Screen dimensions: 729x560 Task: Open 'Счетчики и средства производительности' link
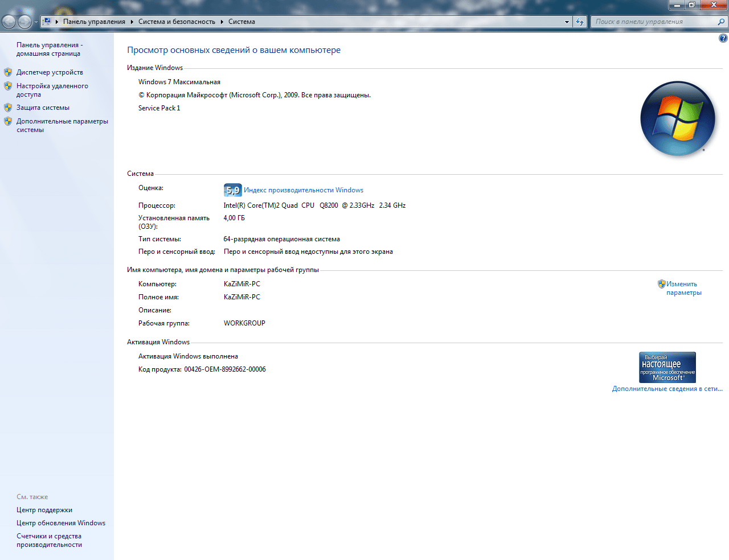coord(49,540)
